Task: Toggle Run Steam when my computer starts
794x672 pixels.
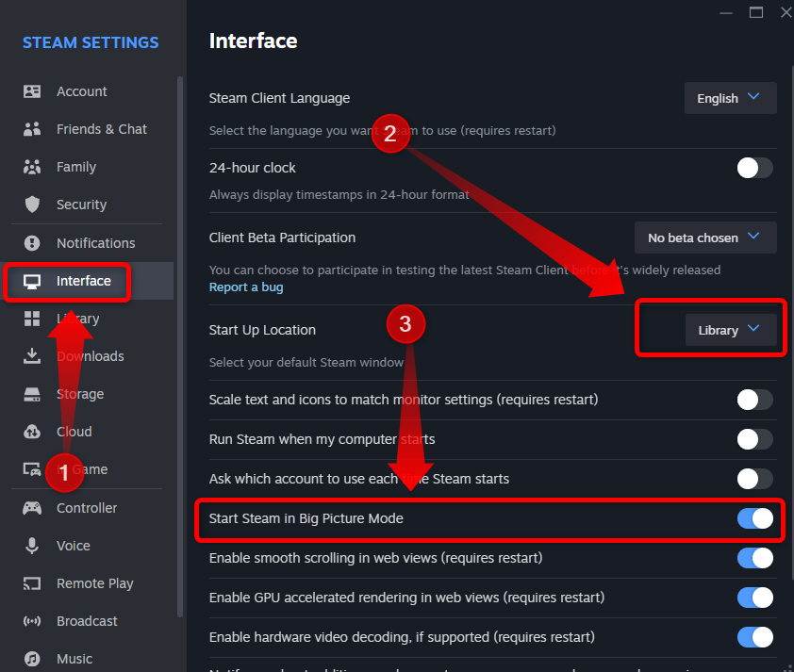Action: pos(754,439)
